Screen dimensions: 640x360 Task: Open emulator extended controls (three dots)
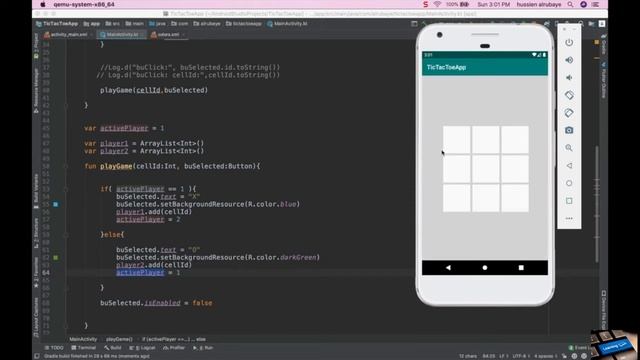tap(569, 218)
